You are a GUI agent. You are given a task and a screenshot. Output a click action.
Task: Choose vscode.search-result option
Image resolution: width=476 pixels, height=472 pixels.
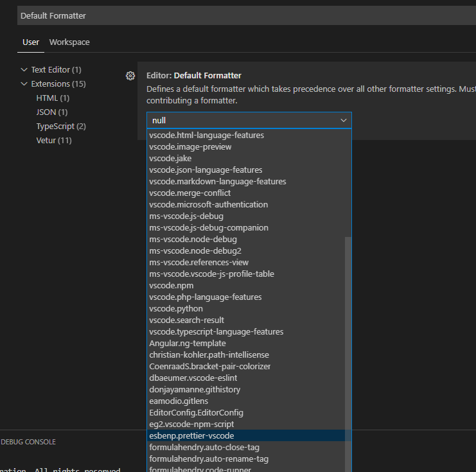pyautogui.click(x=246, y=320)
